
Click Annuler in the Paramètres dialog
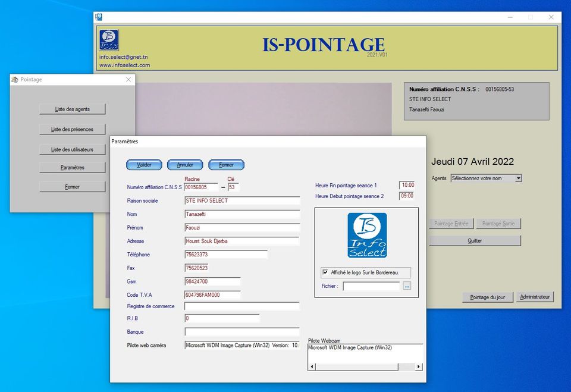[x=185, y=165]
